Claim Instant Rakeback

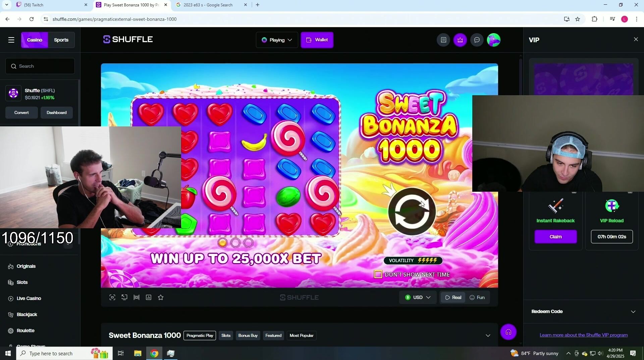[555, 237]
